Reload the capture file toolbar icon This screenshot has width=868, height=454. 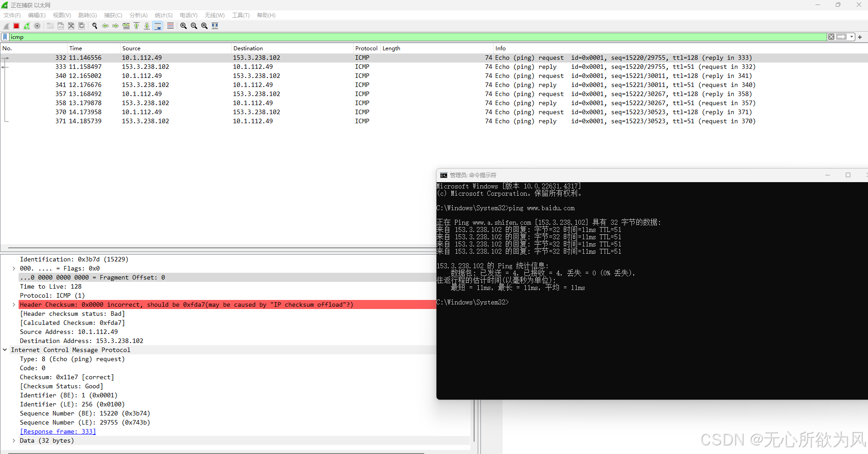point(82,26)
